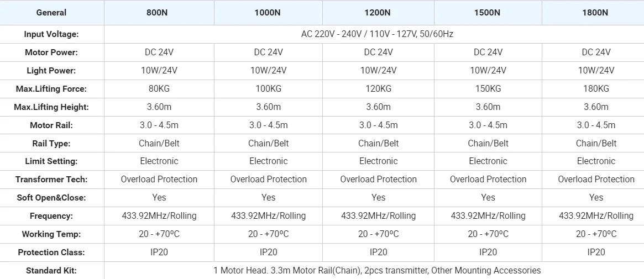Select the 1500N column header
The image size is (644, 279).
click(x=488, y=13)
